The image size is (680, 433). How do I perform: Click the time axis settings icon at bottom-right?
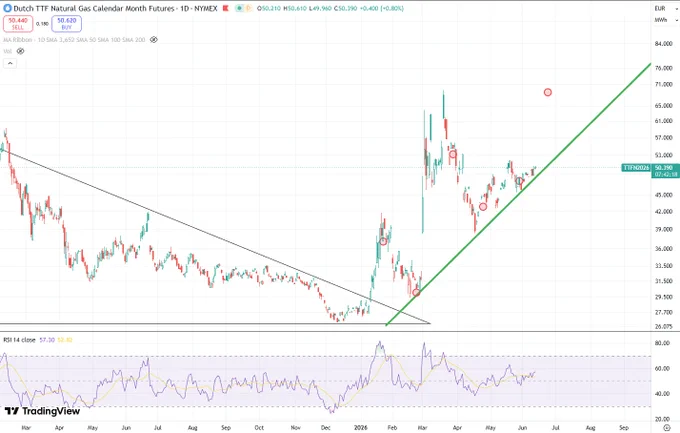[x=667, y=428]
